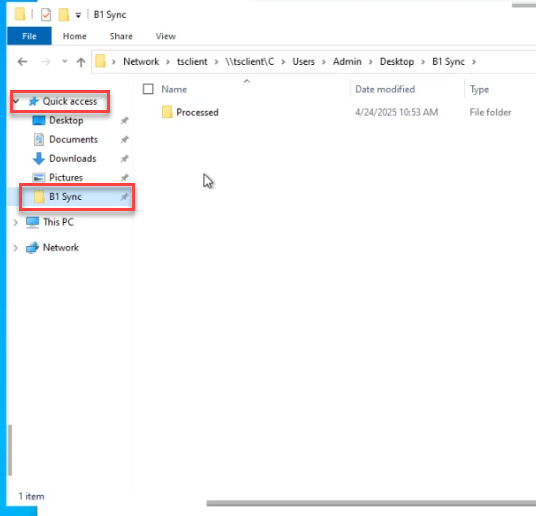Click the New folder quick access toolbar icon

[x=64, y=15]
